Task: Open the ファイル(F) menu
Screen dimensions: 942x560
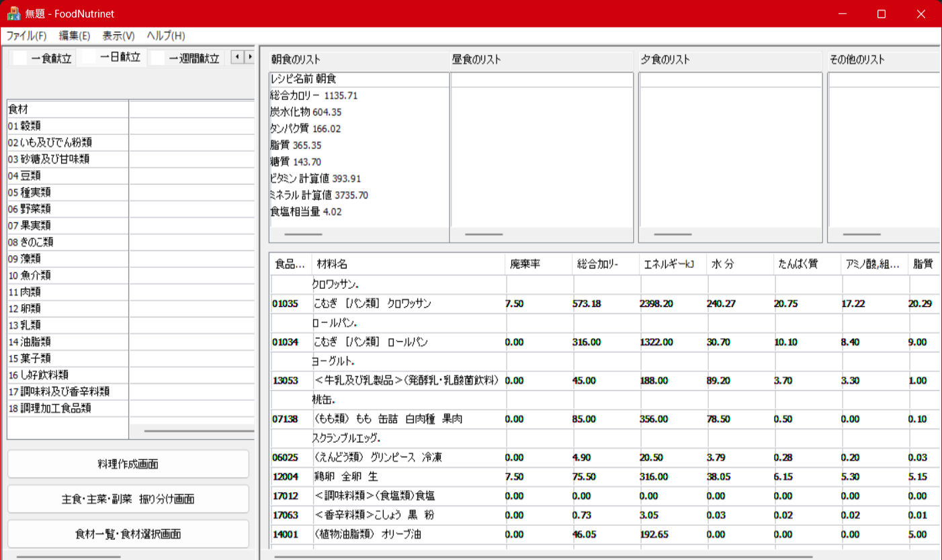Action: pos(26,36)
